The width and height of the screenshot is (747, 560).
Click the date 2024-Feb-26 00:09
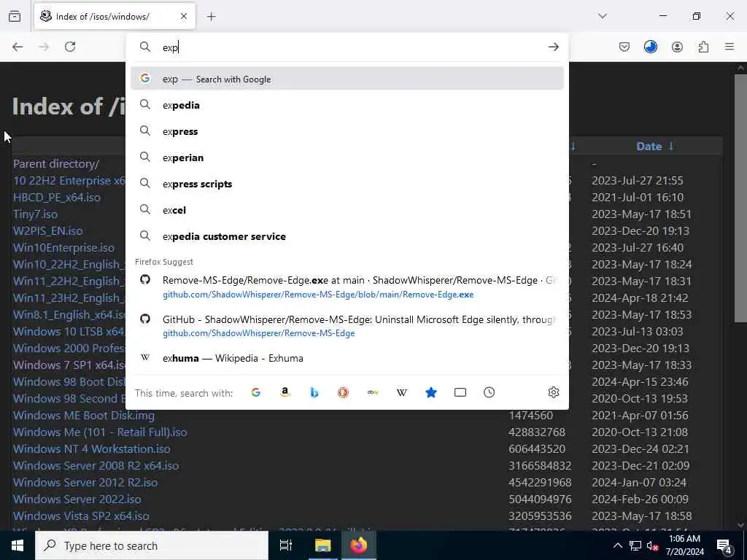(x=640, y=499)
